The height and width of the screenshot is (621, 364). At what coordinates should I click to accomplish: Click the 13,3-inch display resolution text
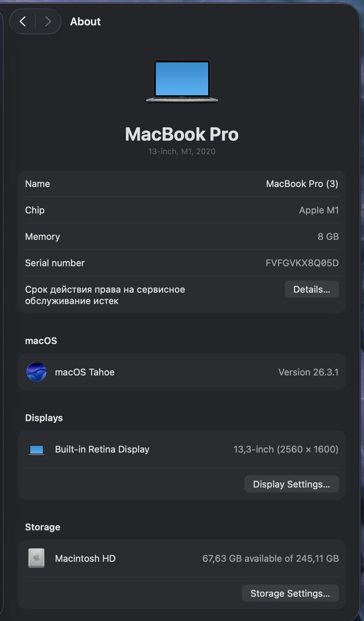point(286,449)
